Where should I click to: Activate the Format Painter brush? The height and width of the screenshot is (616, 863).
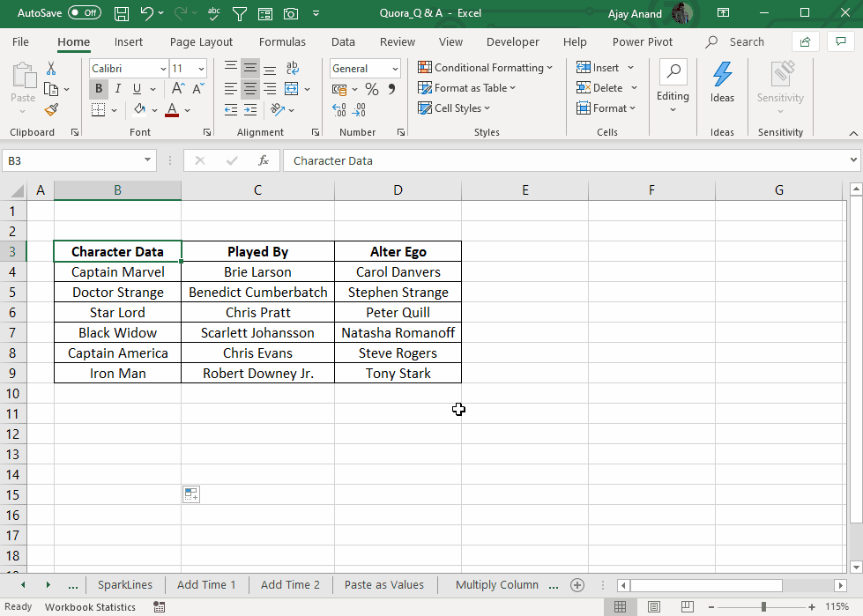[51, 110]
